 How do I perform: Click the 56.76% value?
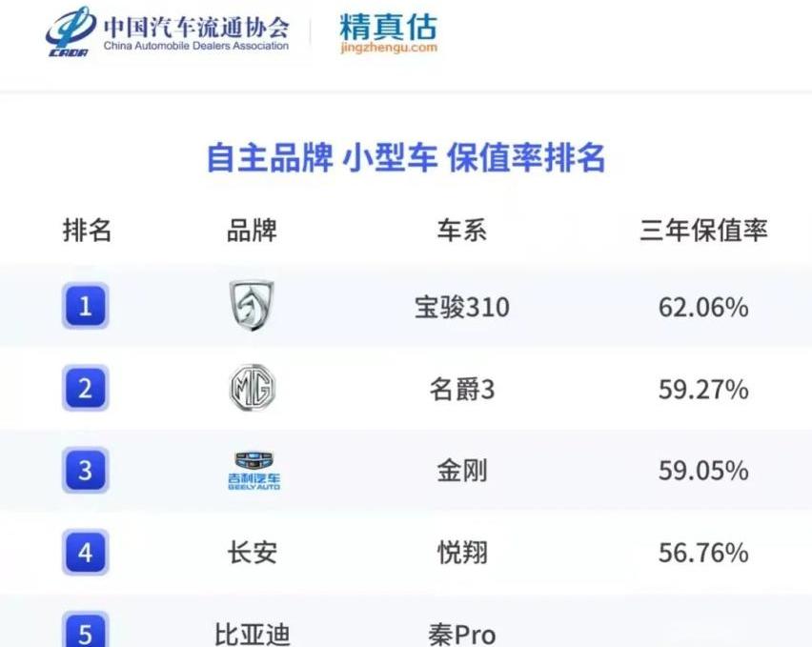703,553
